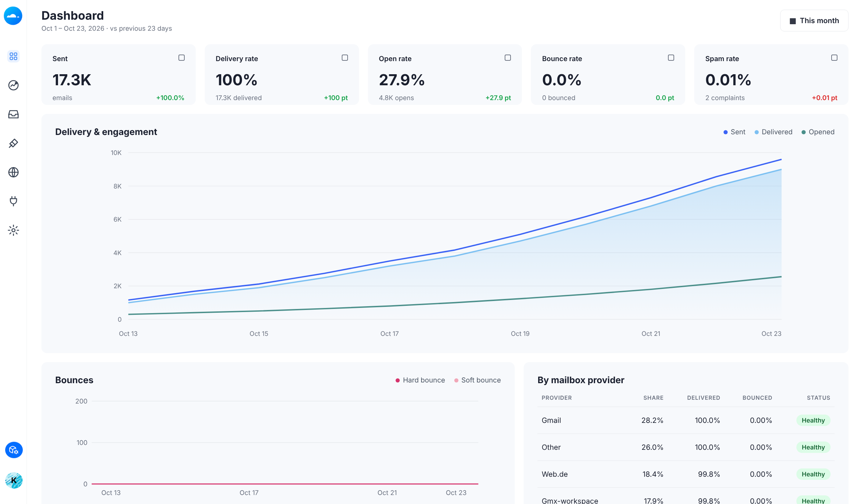863x504 pixels.
Task: Click the 27.9% open rate value
Action: tap(402, 80)
